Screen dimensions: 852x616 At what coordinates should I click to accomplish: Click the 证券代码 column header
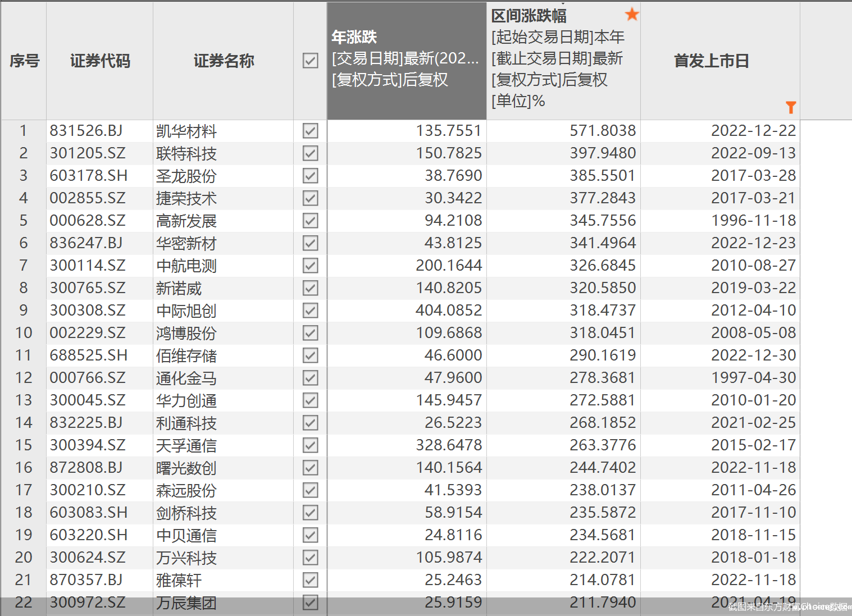coord(100,61)
